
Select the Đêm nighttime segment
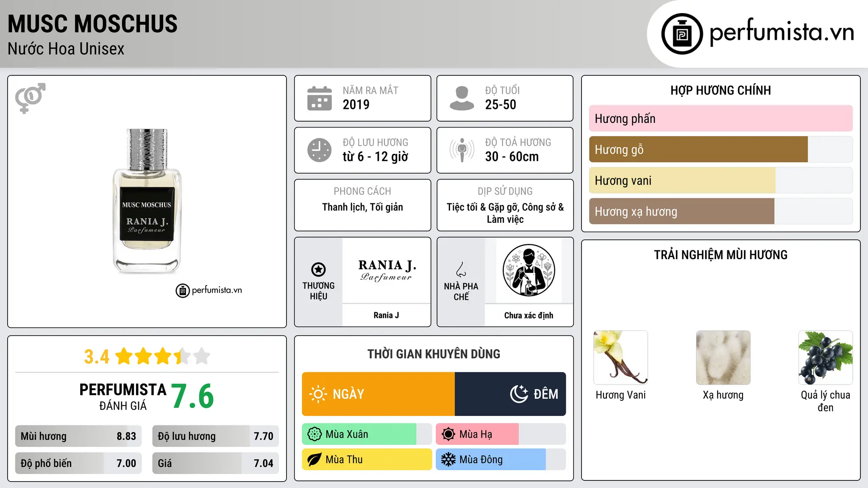pos(510,394)
